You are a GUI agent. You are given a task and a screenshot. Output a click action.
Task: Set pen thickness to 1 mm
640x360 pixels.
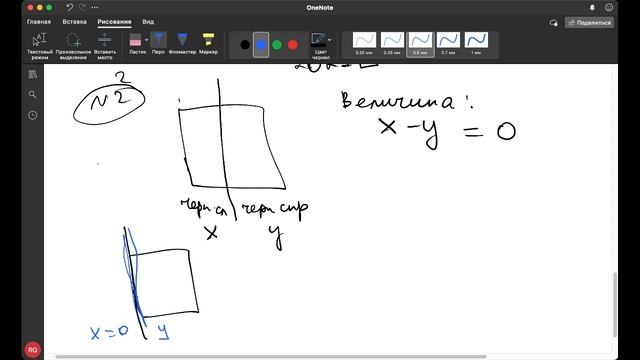click(x=476, y=44)
